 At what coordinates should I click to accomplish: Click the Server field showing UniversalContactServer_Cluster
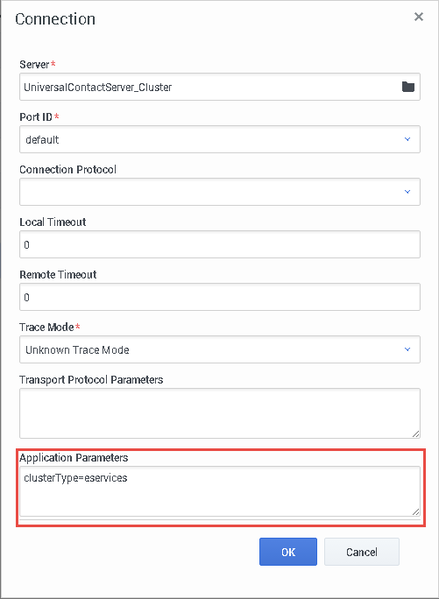(x=220, y=87)
